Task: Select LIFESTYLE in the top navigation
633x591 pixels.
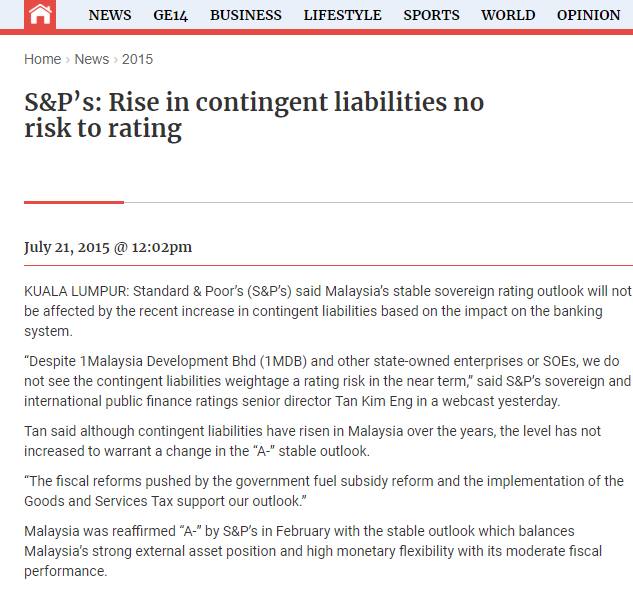Action: pyautogui.click(x=342, y=15)
